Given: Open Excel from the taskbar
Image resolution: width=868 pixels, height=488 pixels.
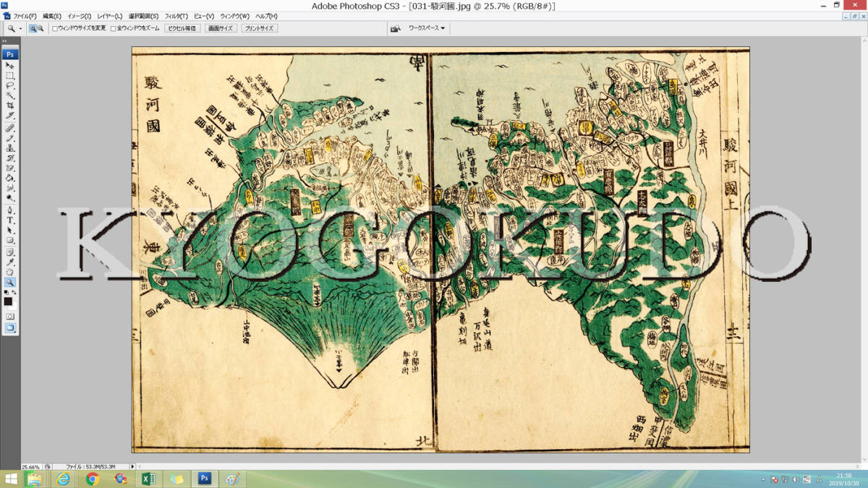Looking at the screenshot, I should (x=148, y=479).
